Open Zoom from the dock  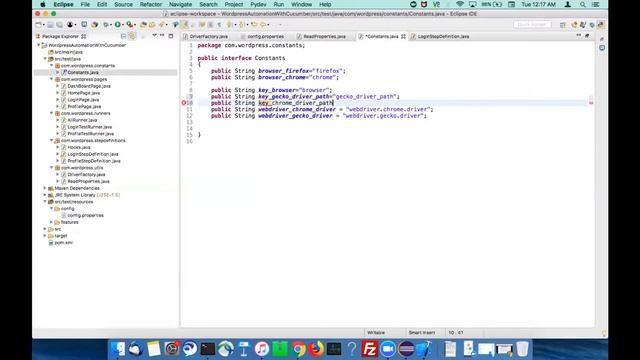tap(388, 349)
